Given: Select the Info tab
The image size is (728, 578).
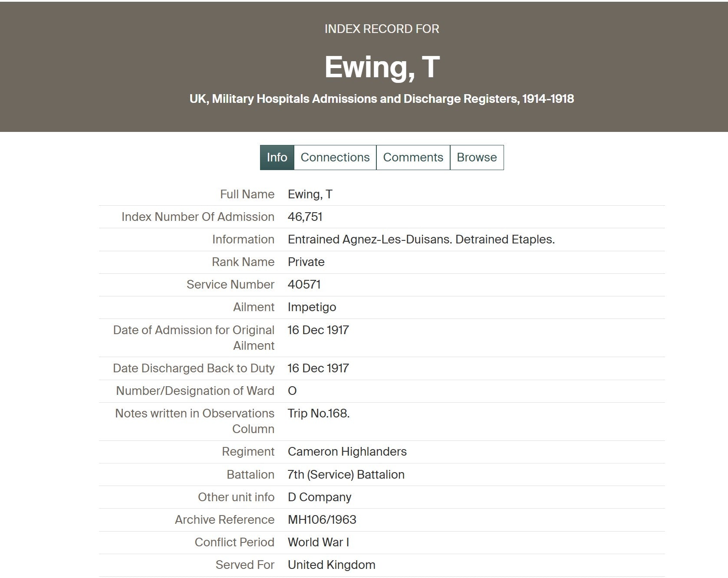Looking at the screenshot, I should (277, 158).
